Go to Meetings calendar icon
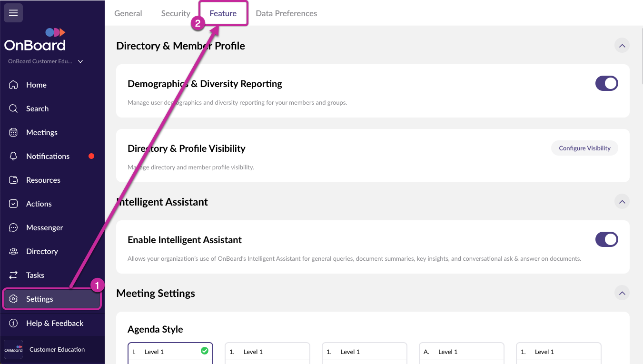Screen dimensions: 643x364 click(x=13, y=132)
